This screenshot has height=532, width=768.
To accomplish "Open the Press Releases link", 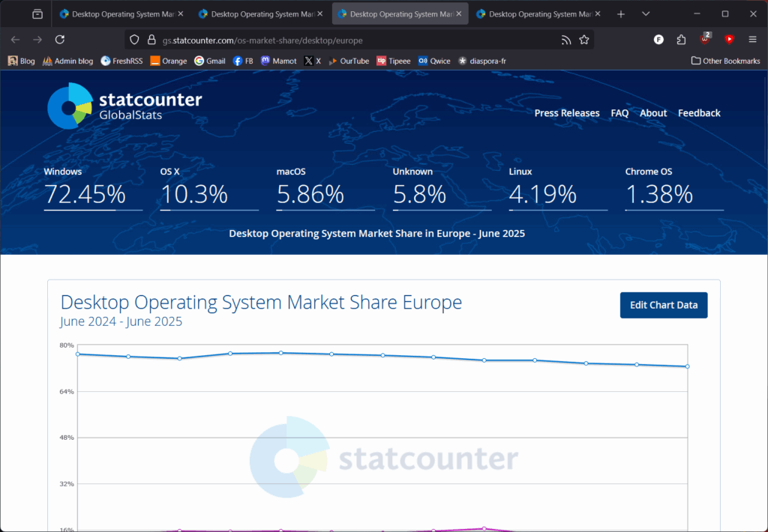I will [x=566, y=113].
